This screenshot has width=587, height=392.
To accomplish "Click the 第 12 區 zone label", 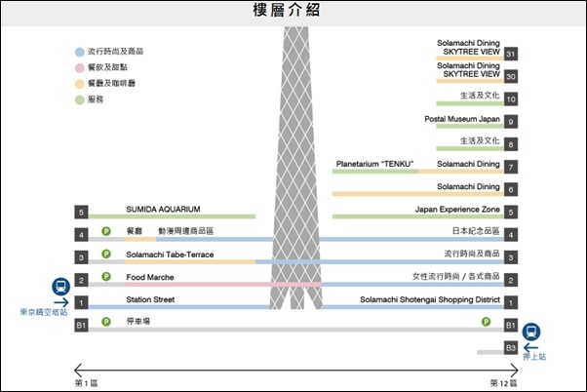I will pos(503,383).
